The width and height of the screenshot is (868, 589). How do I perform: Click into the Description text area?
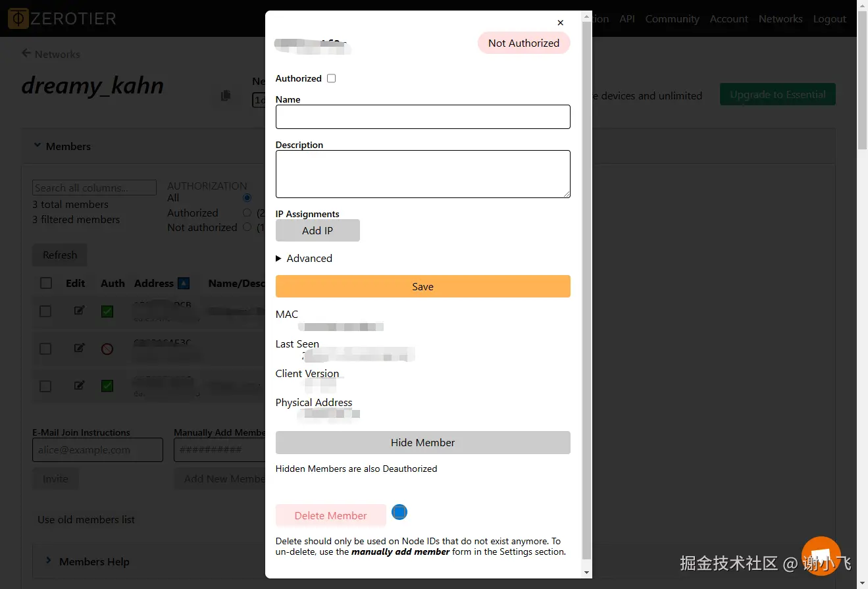422,174
